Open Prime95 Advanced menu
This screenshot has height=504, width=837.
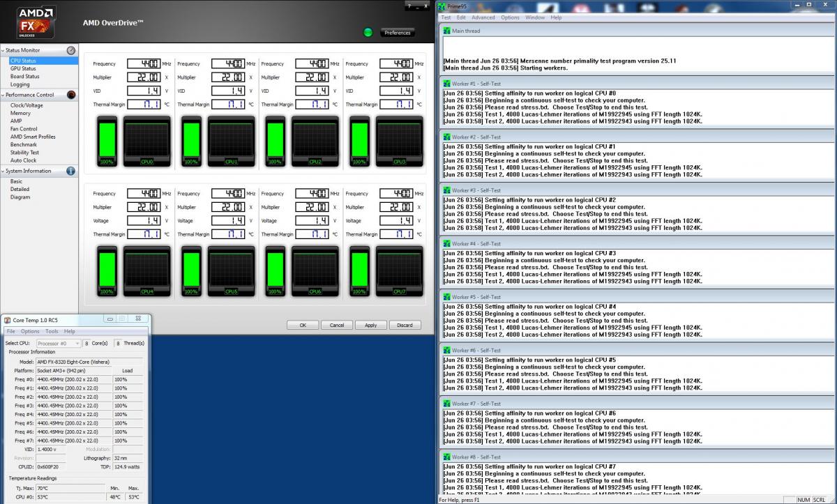point(483,17)
